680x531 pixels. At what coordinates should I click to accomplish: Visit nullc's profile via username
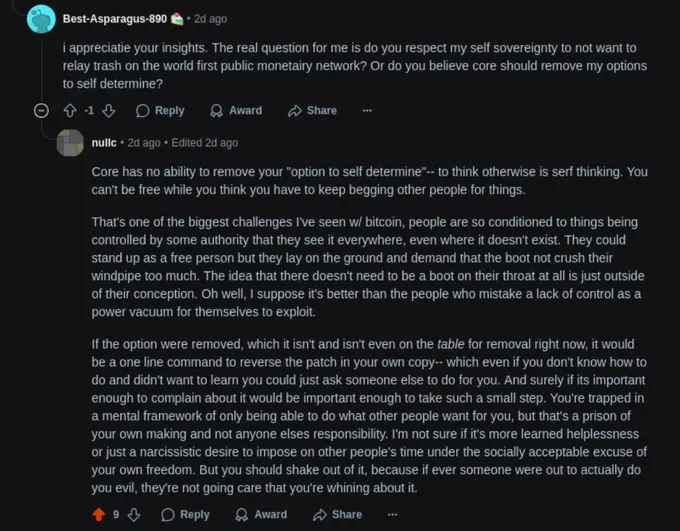[x=104, y=143]
